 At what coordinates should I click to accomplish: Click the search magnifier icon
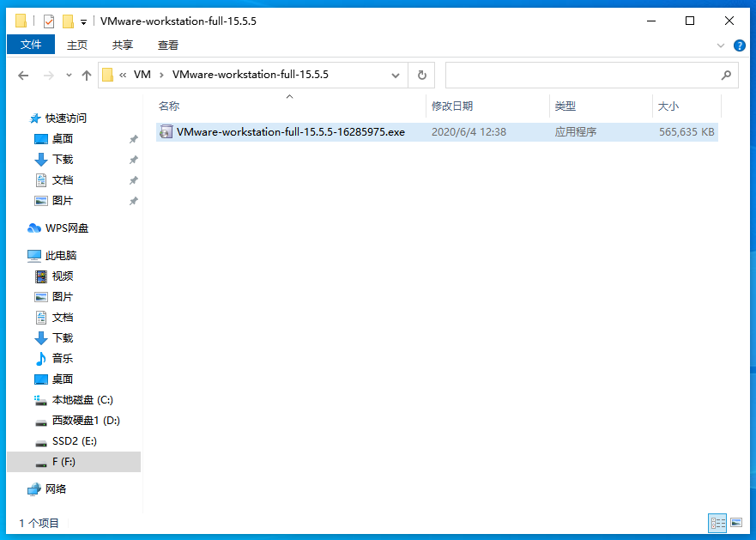pyautogui.click(x=726, y=76)
